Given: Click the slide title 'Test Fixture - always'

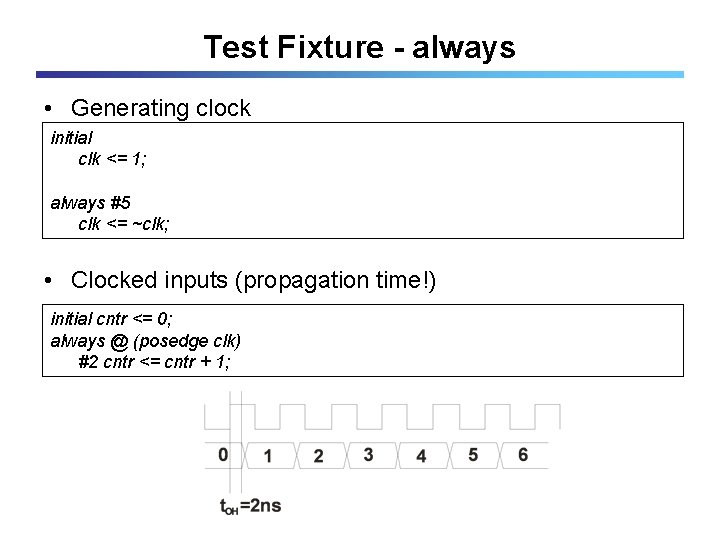Looking at the screenshot, I should coord(360,47).
